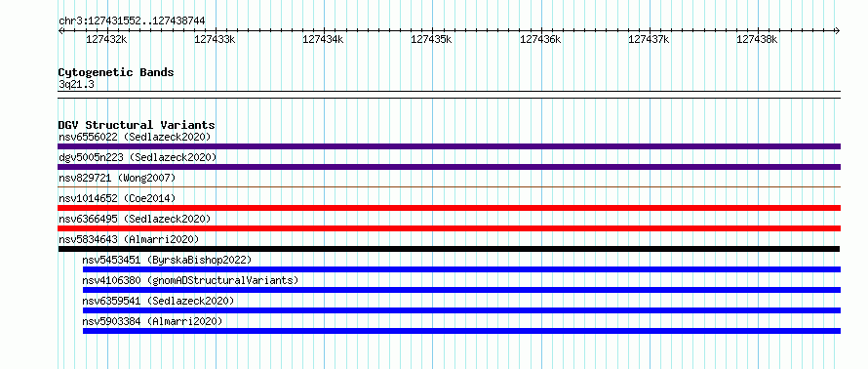868x369 pixels.
Task: Click the ruler's left arrowhead
Action: [60, 31]
